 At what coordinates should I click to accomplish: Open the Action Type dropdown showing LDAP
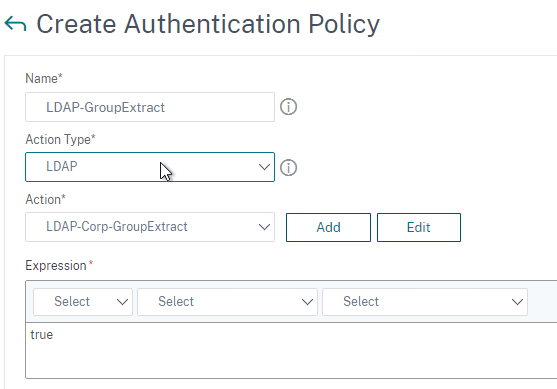pyautogui.click(x=150, y=167)
